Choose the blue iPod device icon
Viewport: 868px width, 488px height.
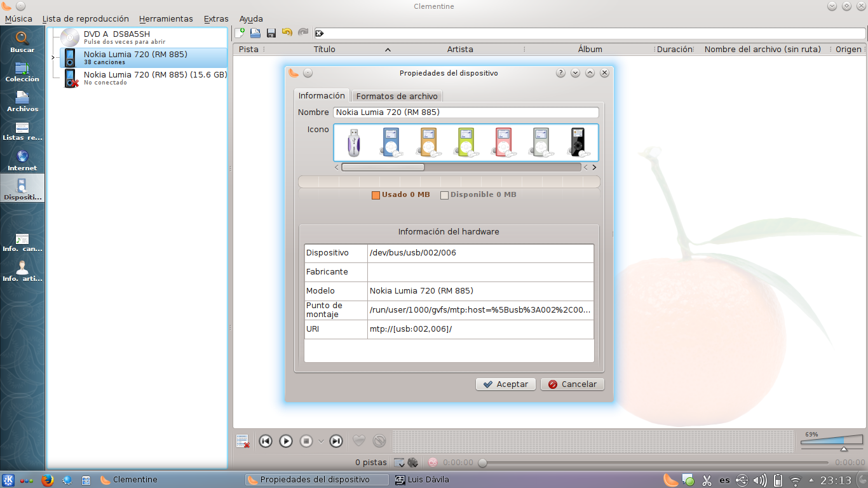coord(391,142)
